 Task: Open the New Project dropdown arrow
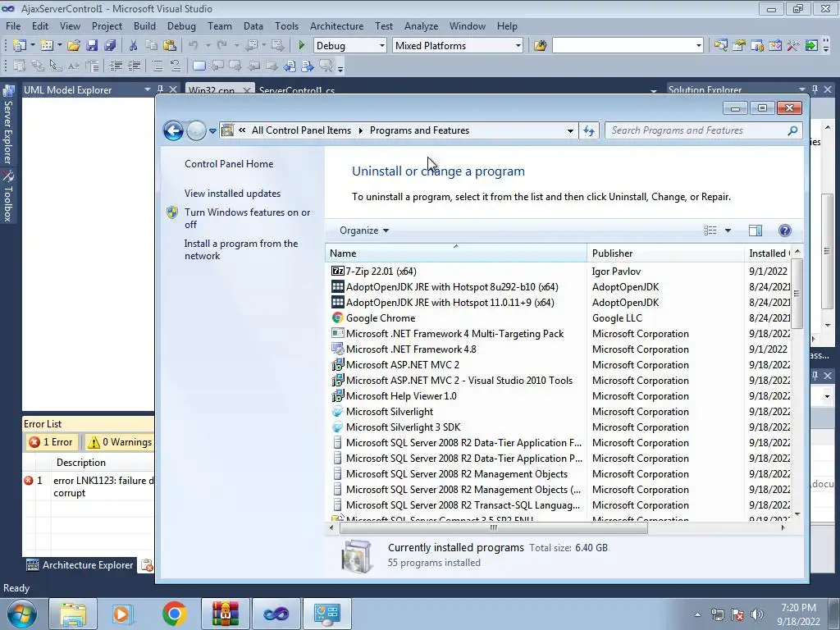pos(33,46)
